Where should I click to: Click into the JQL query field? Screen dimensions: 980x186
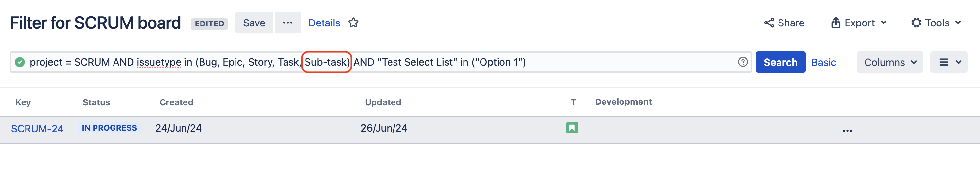coord(609,62)
